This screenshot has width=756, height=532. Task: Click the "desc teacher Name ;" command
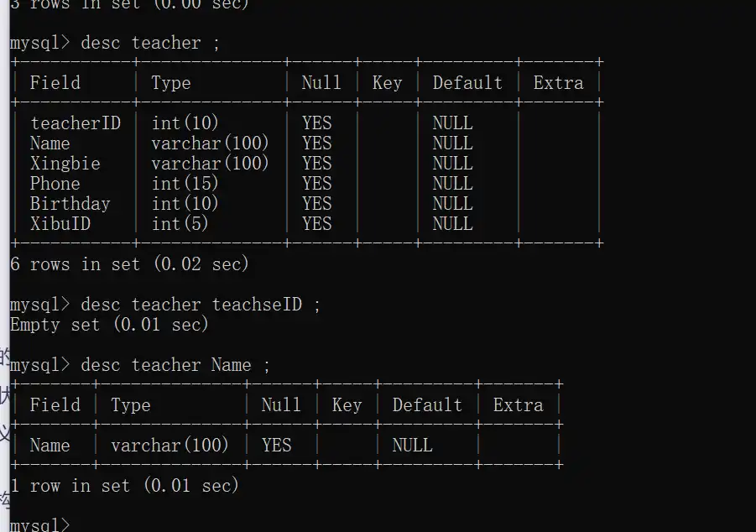(x=175, y=365)
